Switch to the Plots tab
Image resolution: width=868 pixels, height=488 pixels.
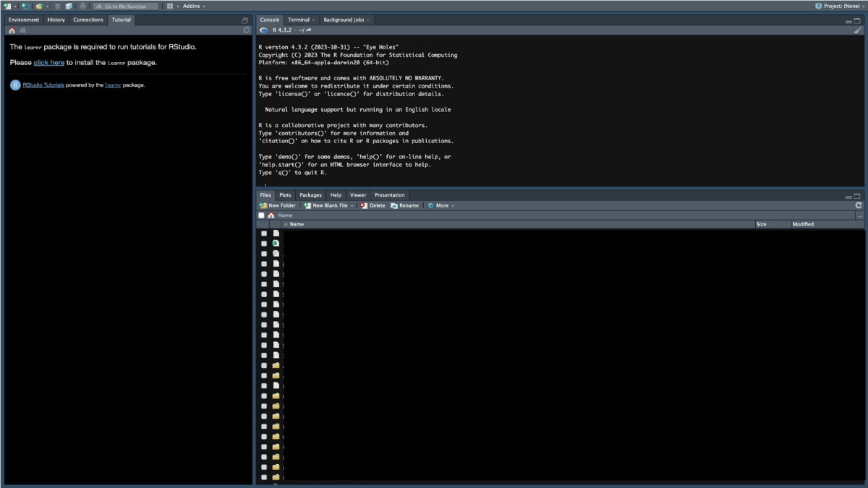[x=285, y=194]
